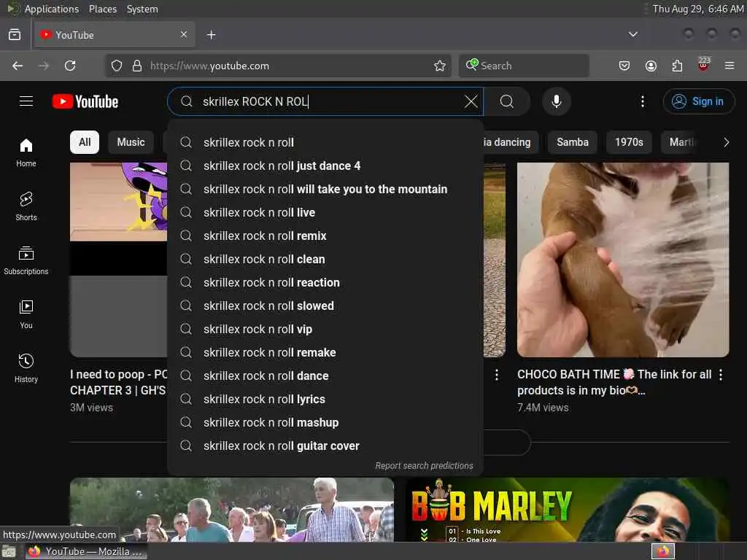Choose suggestion 'skrillex rock n roll remake'
Viewport: 747px width, 560px height.
326,352
